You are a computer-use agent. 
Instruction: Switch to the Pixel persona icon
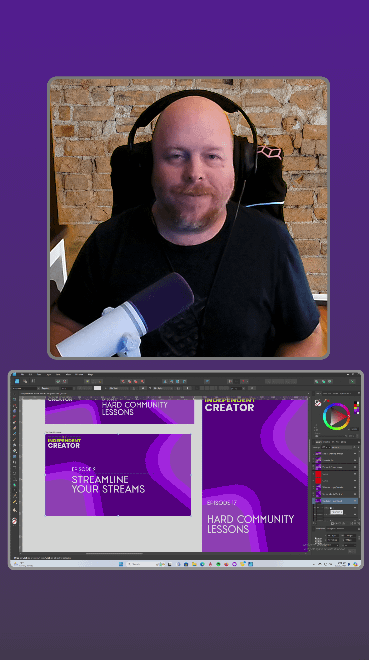(25, 381)
